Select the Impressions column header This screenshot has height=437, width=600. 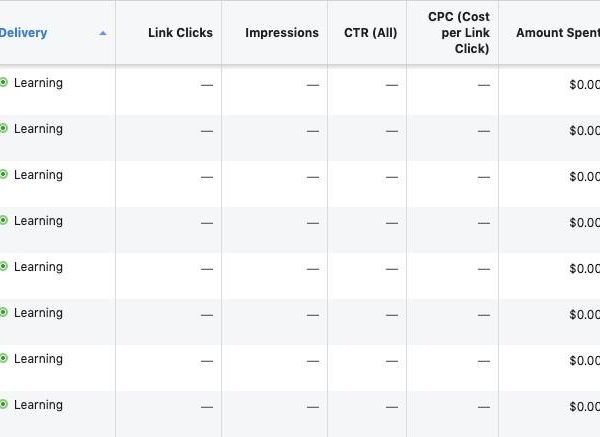click(x=282, y=33)
